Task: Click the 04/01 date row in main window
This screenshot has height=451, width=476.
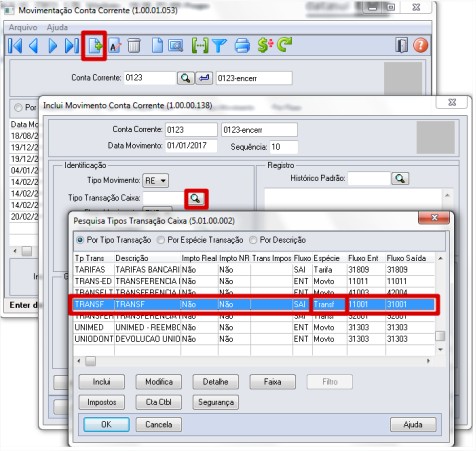Action: [x=25, y=171]
